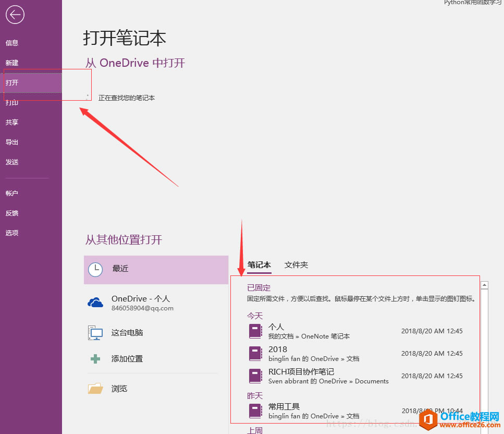Click the 这台电脑 computer icon
The width and height of the screenshot is (504, 434).
click(x=95, y=332)
